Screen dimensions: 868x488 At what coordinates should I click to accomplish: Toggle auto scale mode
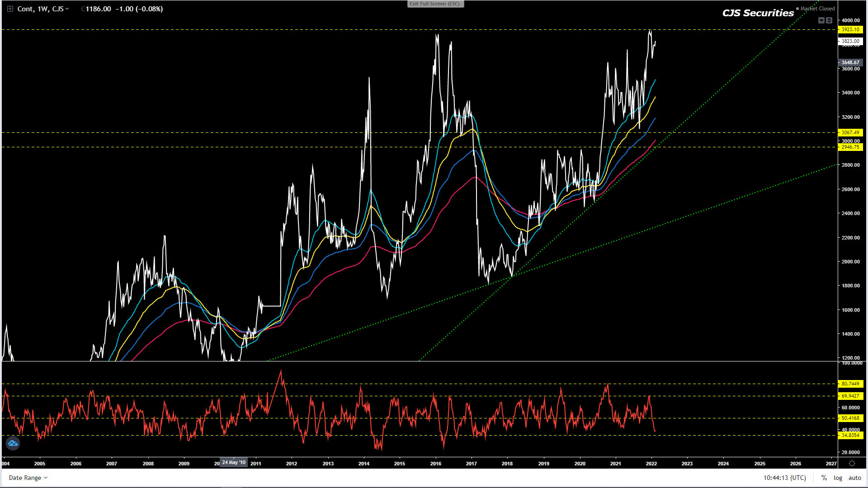854,478
